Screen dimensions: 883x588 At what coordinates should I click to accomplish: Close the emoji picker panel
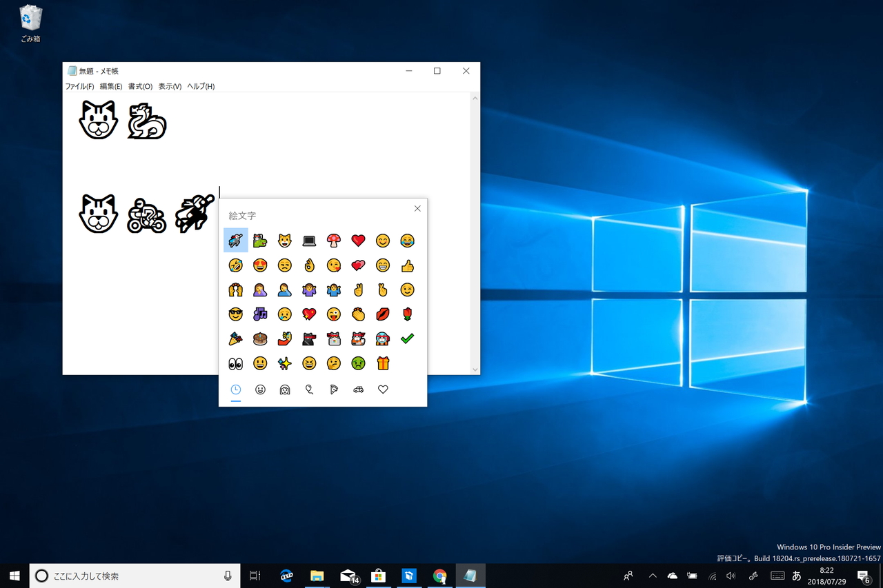point(417,208)
